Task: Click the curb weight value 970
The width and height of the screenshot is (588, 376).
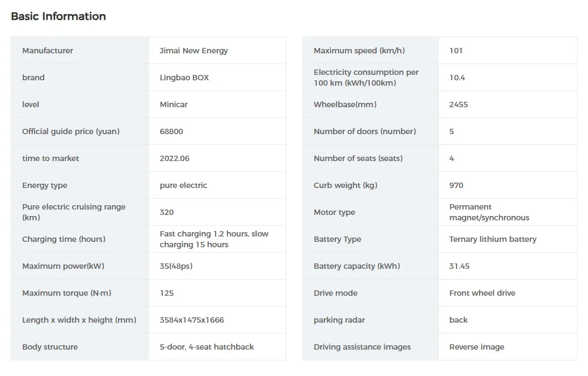Action: pyautogui.click(x=456, y=185)
